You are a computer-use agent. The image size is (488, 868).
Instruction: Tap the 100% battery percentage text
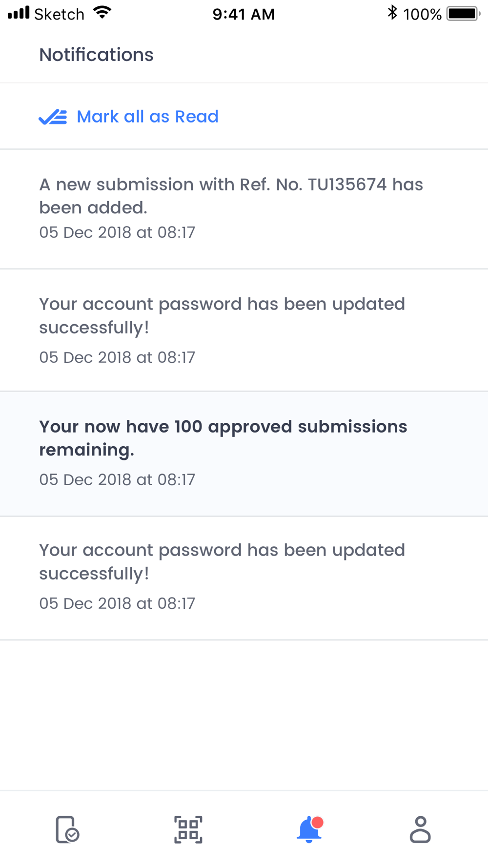[422, 14]
